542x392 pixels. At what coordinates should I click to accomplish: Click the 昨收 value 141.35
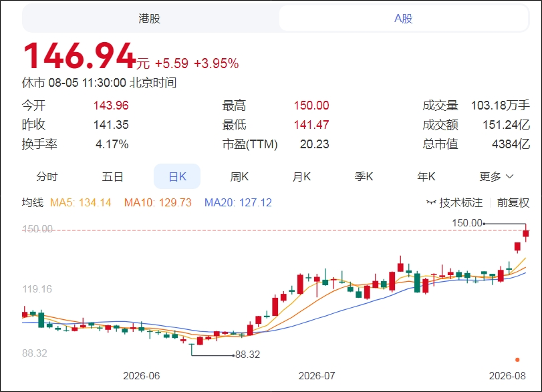tap(111, 125)
